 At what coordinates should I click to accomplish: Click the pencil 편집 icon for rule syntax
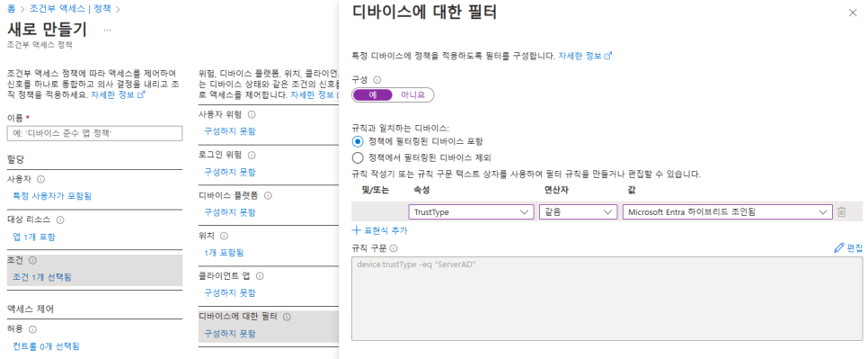coord(838,248)
